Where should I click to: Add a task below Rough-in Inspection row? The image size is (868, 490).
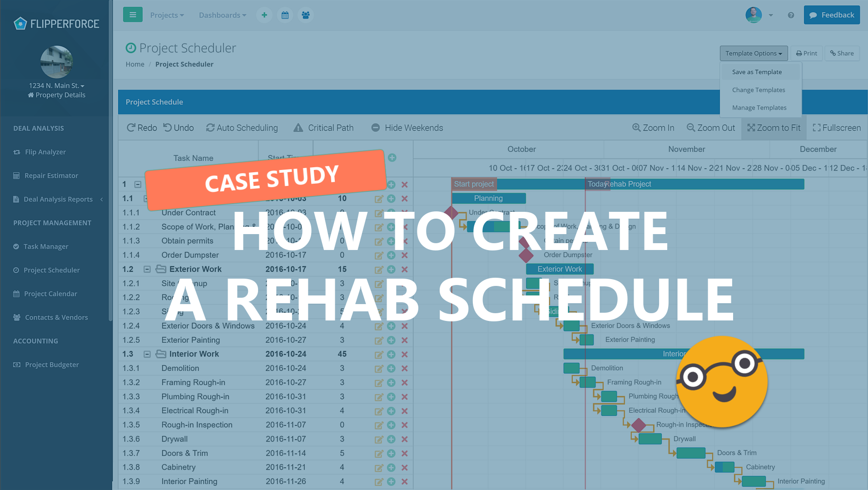tap(391, 425)
